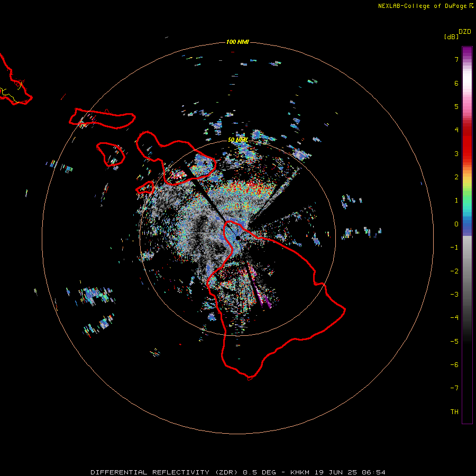Viewport: 476px width, 476px height.
Task: Click the 7 value on color scale
Action: point(456,59)
